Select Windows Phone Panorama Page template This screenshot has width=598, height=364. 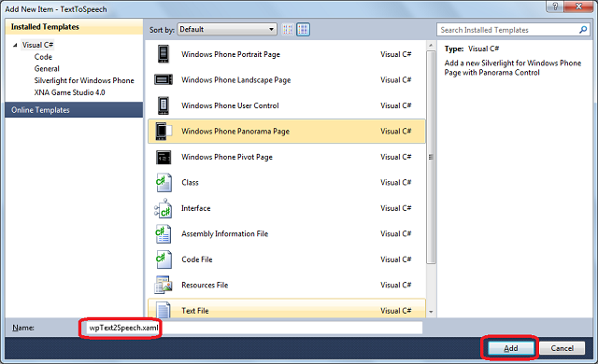pos(235,132)
